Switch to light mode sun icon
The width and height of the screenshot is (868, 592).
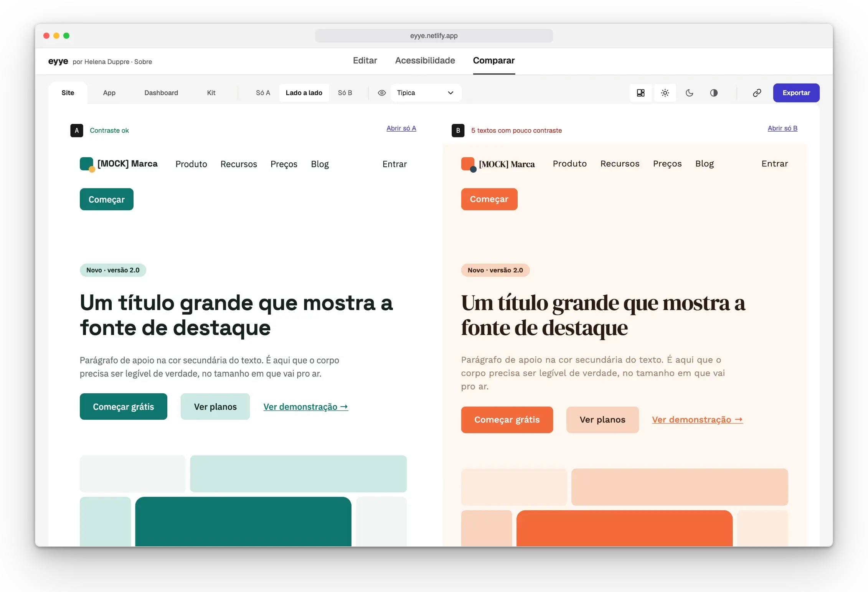click(665, 93)
